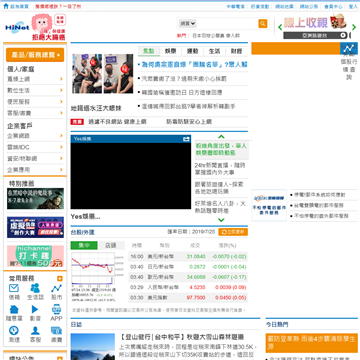Open the 客服 person icon
Image resolution: width=360 pixels, height=360 pixels.
pos(35,331)
